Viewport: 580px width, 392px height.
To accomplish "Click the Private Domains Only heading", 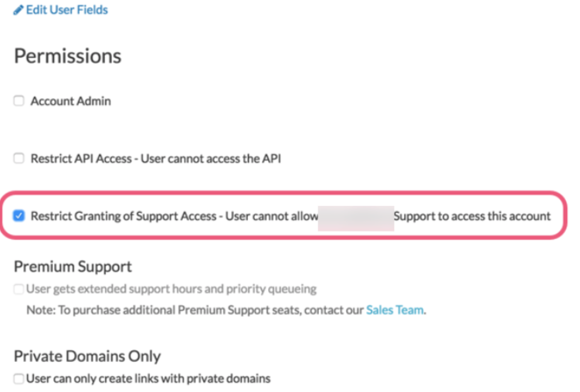I will pos(87,357).
